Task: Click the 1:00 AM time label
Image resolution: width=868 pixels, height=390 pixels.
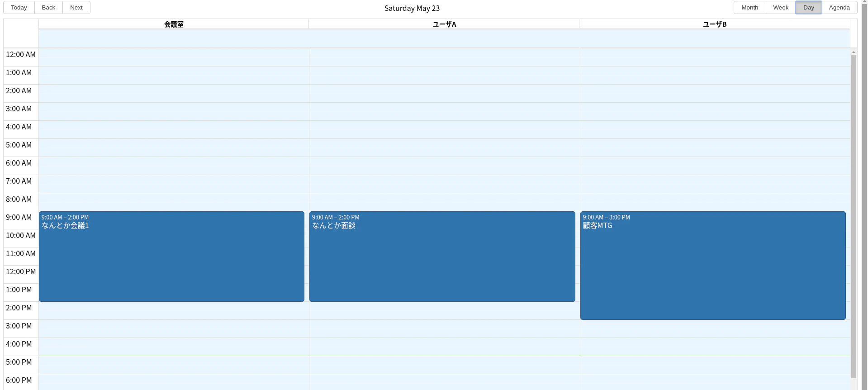Action: tap(19, 73)
